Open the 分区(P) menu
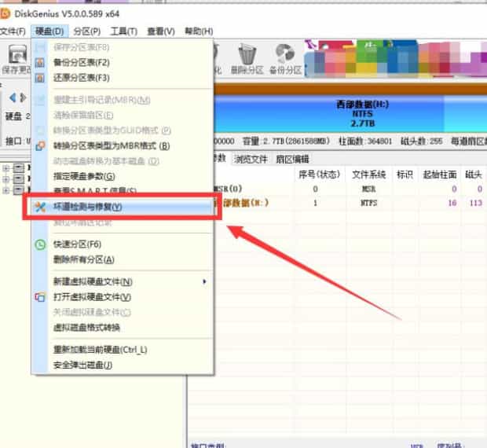This screenshot has height=448, width=487. coord(86,31)
